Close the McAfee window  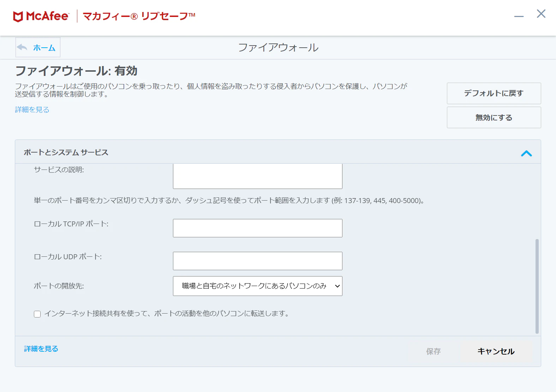click(541, 14)
